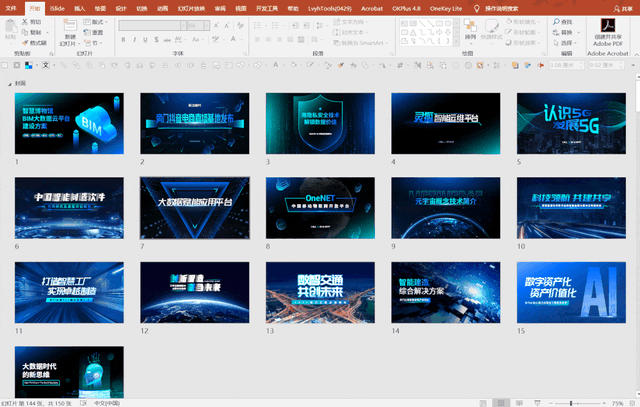Switch to Reading view in status bar
640x407 pixels.
[x=519, y=403]
